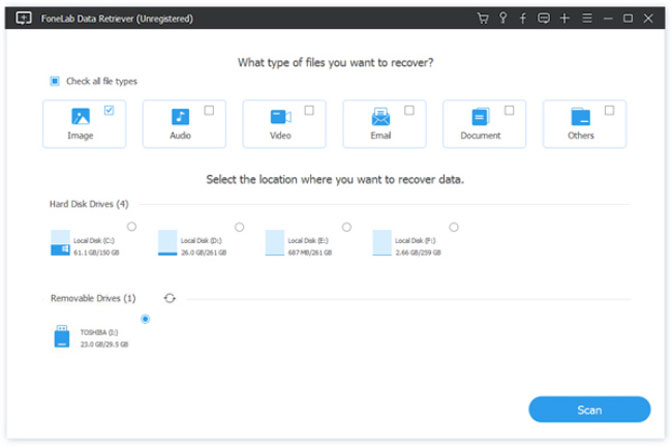Image resolution: width=672 pixels, height=446 pixels.
Task: Click the Hard Disk Drives (4) heading
Action: 89,204
